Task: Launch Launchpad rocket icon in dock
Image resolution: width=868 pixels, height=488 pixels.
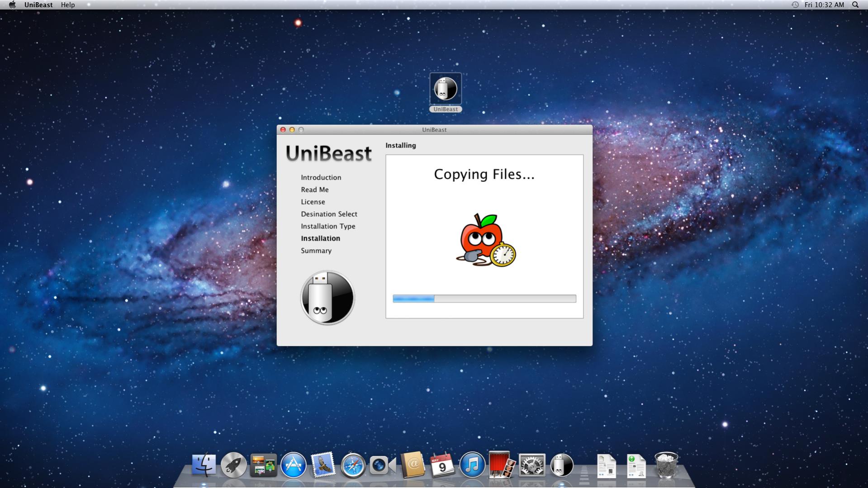Action: coord(233,465)
